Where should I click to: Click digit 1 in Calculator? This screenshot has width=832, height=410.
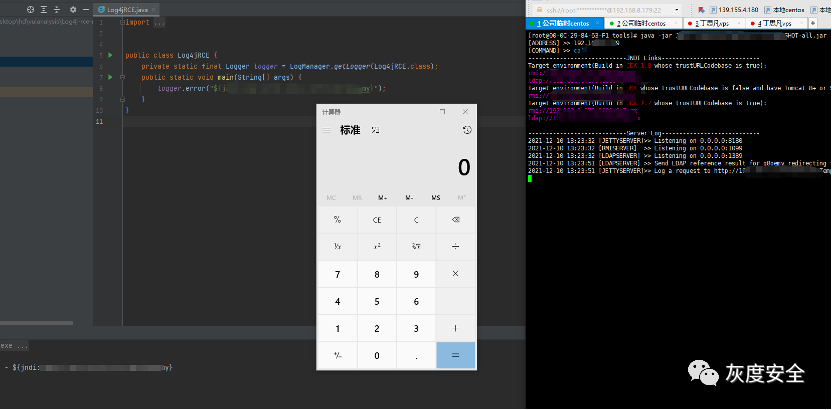tap(337, 328)
